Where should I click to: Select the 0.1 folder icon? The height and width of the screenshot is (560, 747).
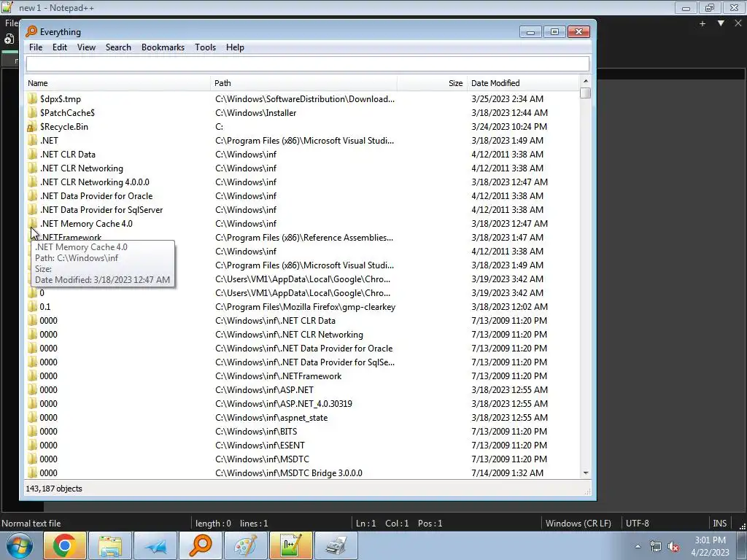pos(32,307)
